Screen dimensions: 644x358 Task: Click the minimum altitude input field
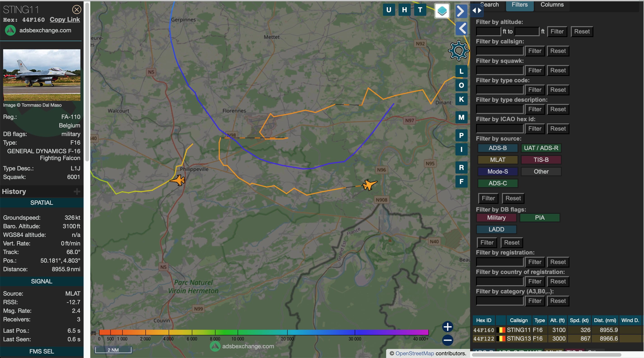tap(488, 31)
